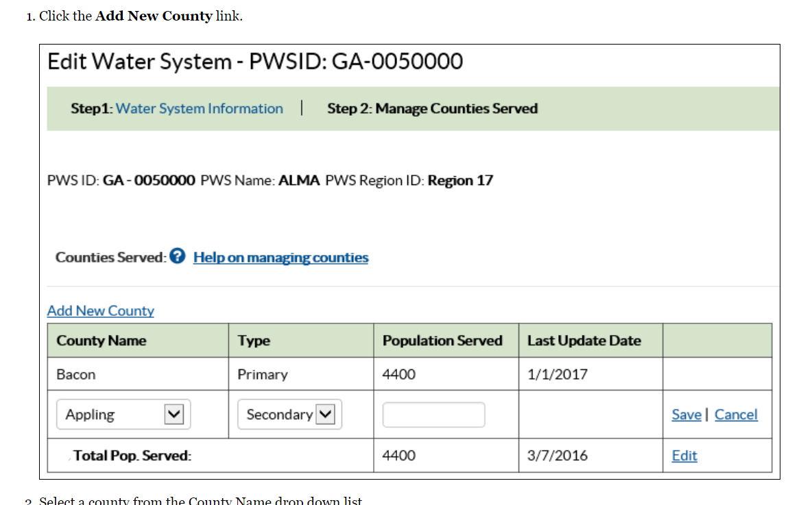Image resolution: width=812 pixels, height=505 pixels.
Task: Click the blue help question mark icon
Action: 177,257
